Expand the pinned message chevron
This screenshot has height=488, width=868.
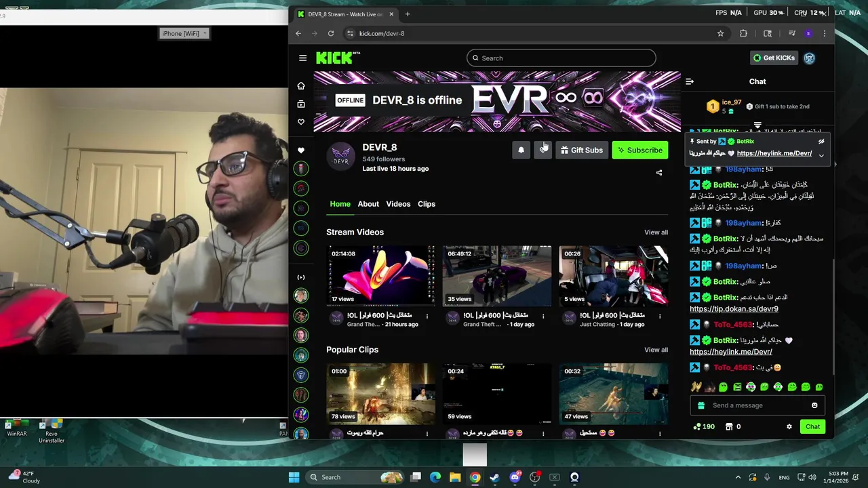tap(821, 155)
